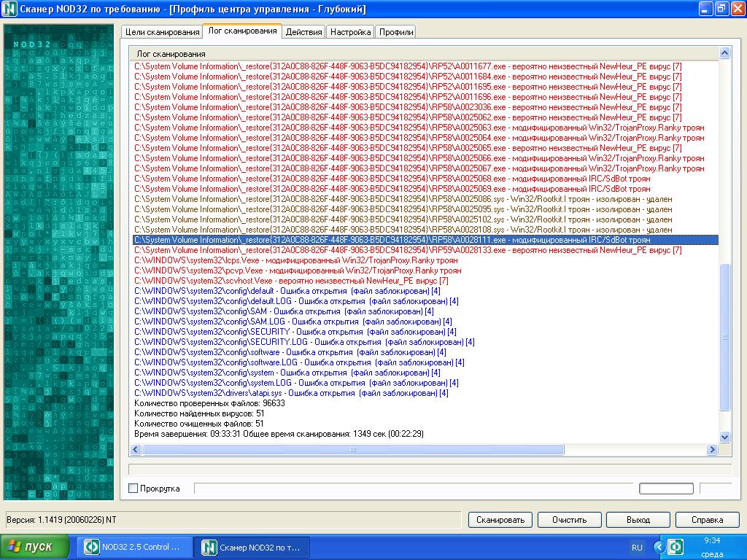Click the log's scroll up arrow
This screenshot has width=747, height=560.
pyautogui.click(x=724, y=52)
